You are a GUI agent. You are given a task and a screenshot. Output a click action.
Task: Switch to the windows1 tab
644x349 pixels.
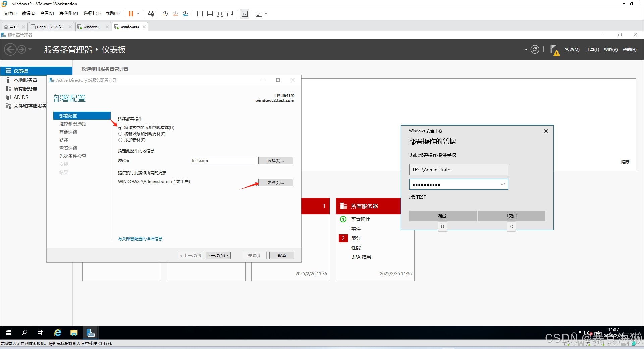click(x=92, y=27)
